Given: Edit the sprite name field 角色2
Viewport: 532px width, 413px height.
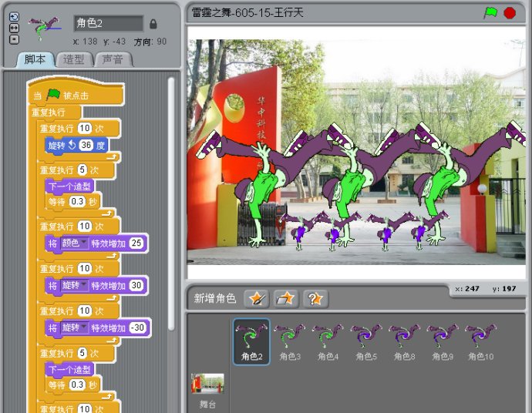Looking at the screenshot, I should coord(109,23).
